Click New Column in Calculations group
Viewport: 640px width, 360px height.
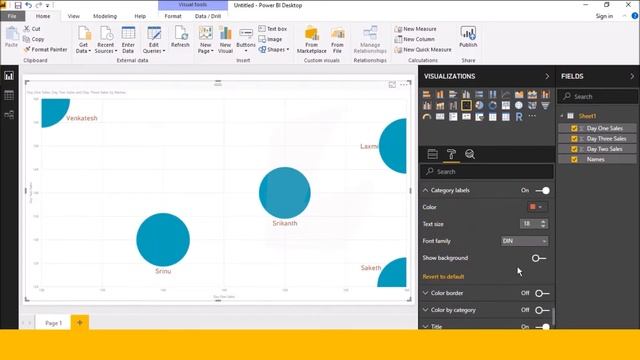(415, 39)
